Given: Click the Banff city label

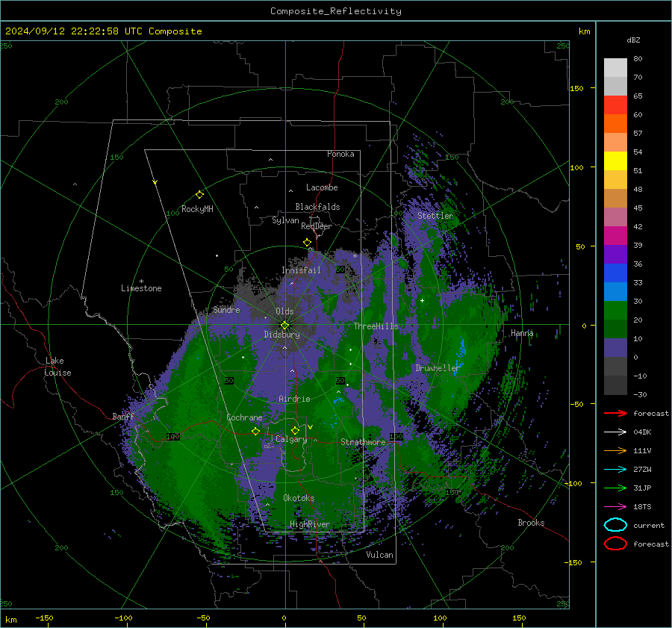Looking at the screenshot, I should pos(123,416).
